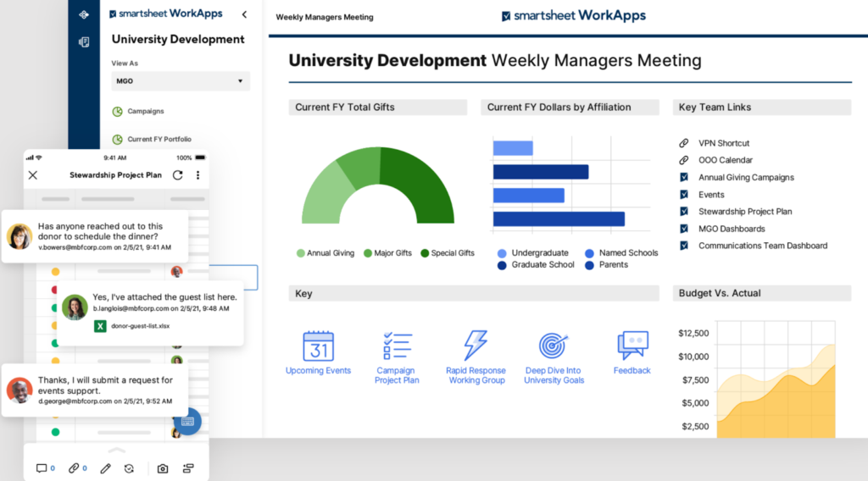The width and height of the screenshot is (868, 481).
Task: Click the b.langlois comment with the guest list
Action: [x=150, y=313]
